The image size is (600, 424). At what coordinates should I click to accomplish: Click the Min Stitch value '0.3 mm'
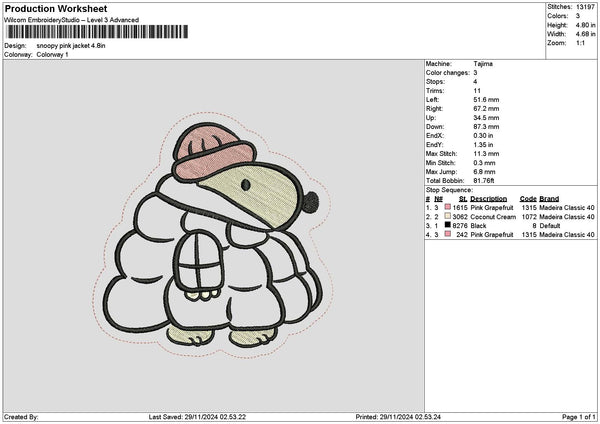pyautogui.click(x=484, y=163)
